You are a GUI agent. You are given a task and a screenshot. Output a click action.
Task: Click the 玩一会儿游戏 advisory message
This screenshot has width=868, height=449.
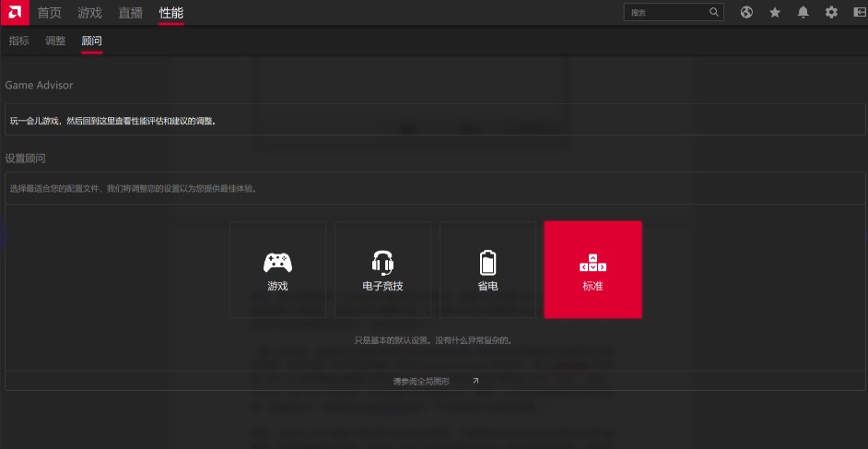pos(113,121)
